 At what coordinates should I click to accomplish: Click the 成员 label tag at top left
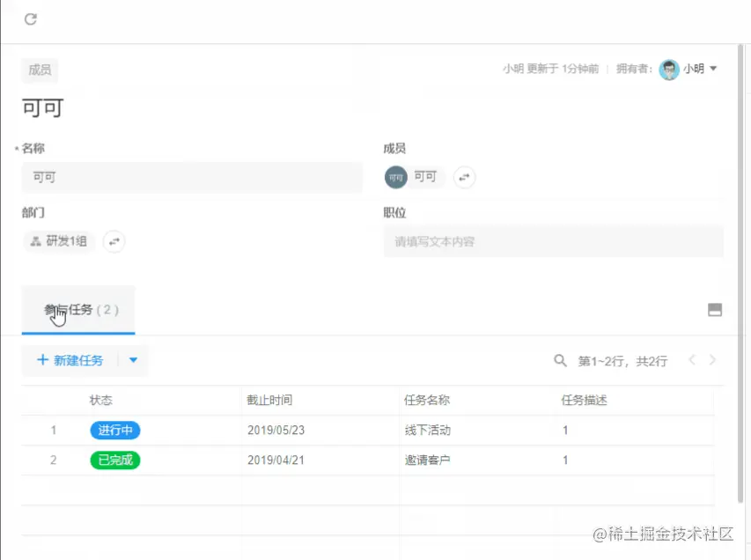[39, 70]
